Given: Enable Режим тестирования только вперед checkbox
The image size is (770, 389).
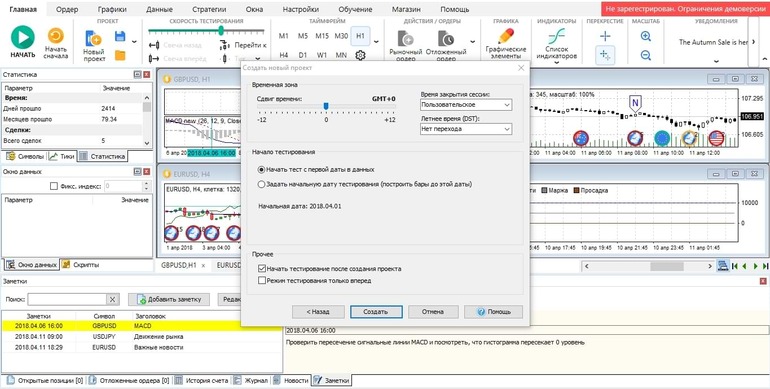Looking at the screenshot, I should [x=262, y=281].
